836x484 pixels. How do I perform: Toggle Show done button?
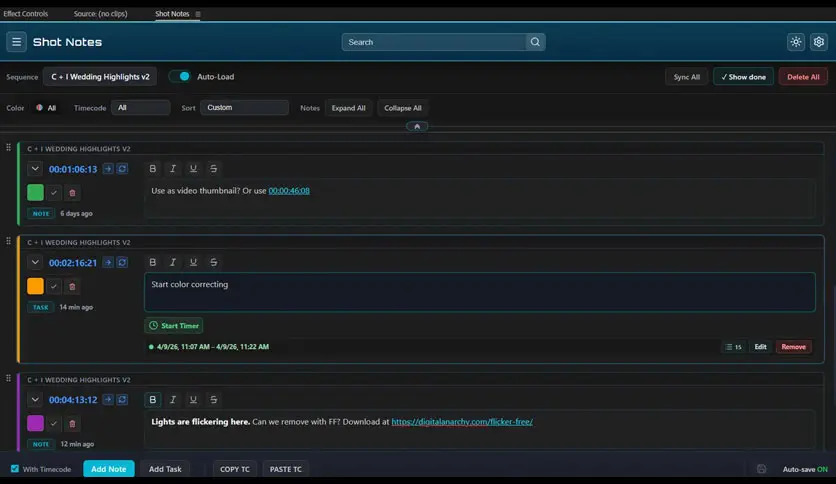[743, 77]
